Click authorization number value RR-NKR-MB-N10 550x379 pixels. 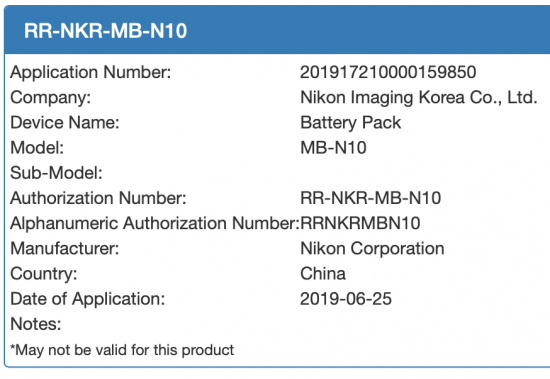(x=370, y=198)
